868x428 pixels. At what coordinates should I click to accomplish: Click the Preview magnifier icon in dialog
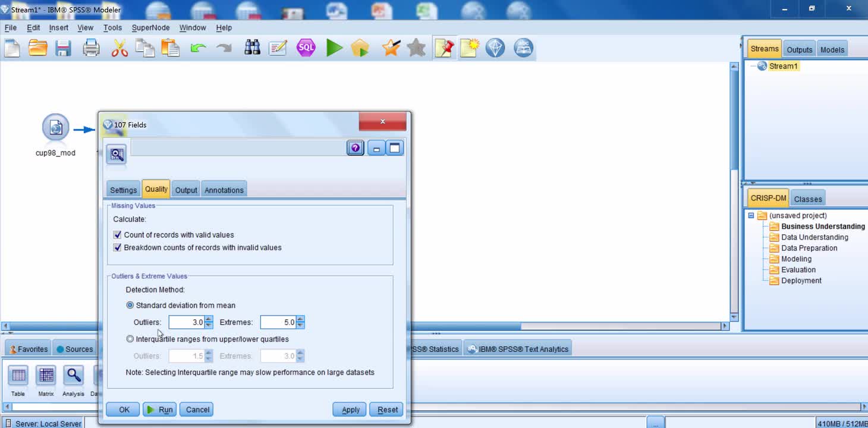pyautogui.click(x=117, y=155)
